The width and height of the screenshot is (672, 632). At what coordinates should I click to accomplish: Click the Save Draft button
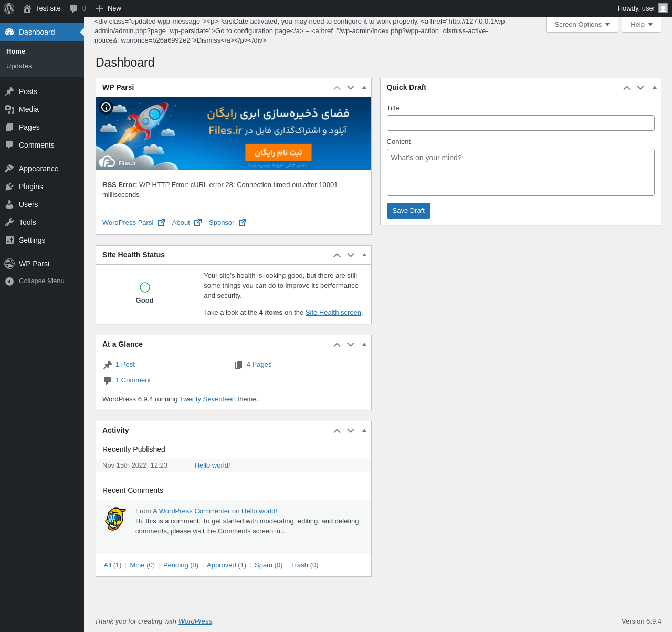click(x=408, y=211)
